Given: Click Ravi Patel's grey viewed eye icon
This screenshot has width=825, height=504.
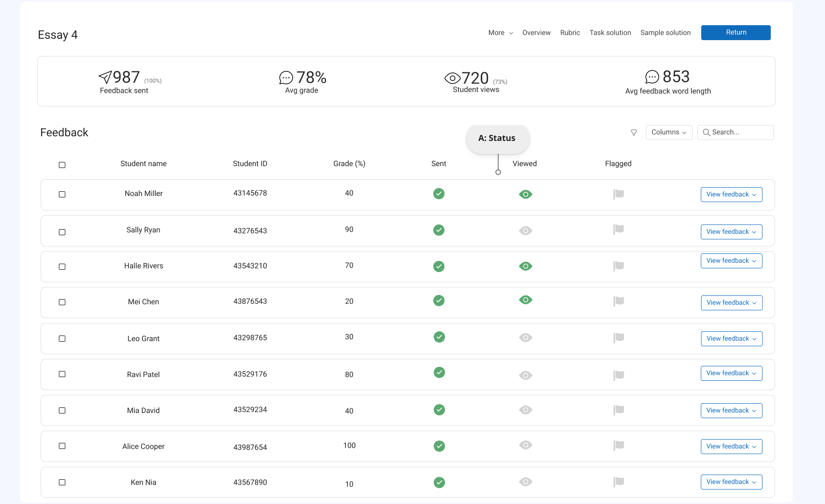Looking at the screenshot, I should (526, 375).
